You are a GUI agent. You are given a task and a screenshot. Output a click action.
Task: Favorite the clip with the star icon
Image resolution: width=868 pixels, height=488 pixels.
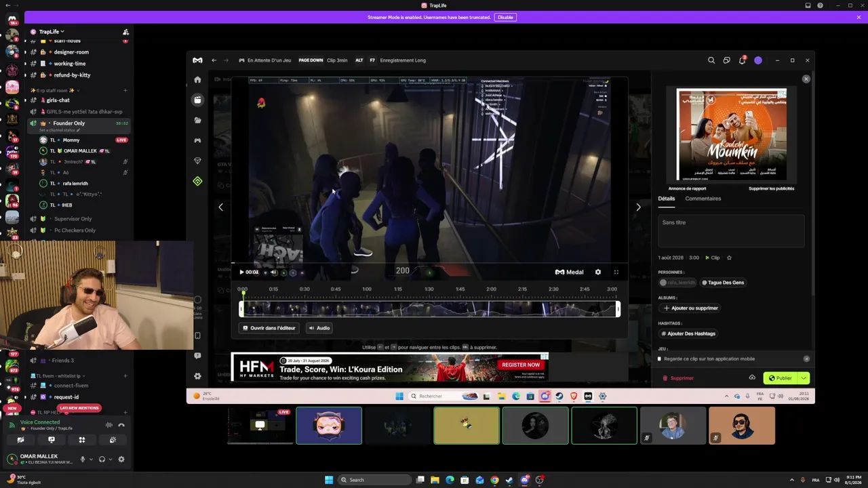click(x=729, y=258)
